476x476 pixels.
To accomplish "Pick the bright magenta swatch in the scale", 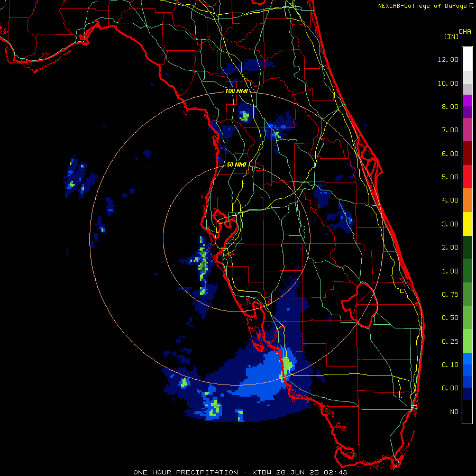I will tap(467, 100).
